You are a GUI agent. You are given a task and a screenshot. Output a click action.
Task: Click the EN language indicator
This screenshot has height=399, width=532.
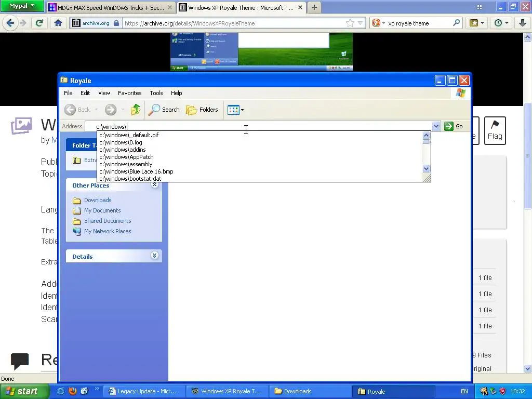464,391
